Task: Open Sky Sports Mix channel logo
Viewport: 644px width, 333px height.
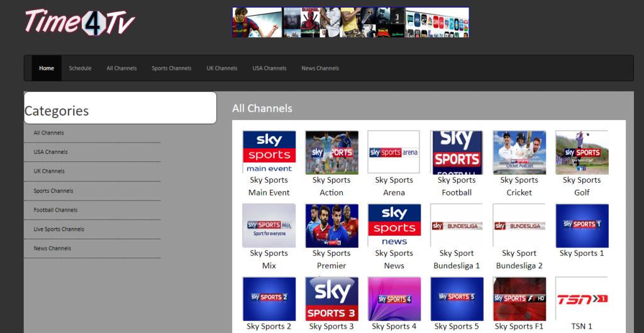Action: (269, 226)
